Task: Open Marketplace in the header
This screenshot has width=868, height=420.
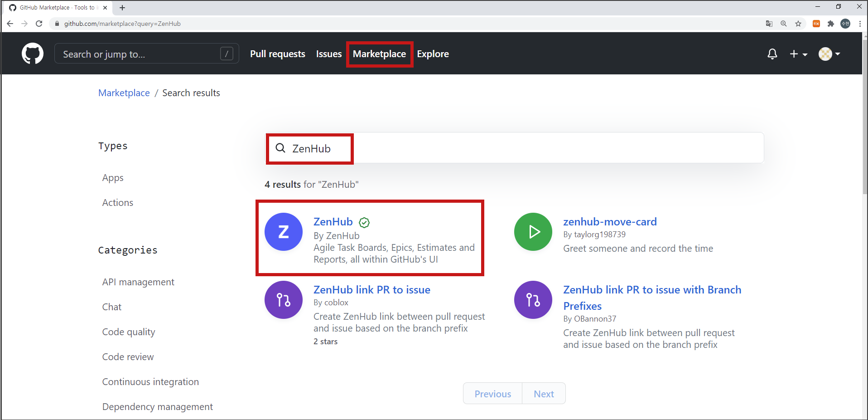Action: coord(379,54)
